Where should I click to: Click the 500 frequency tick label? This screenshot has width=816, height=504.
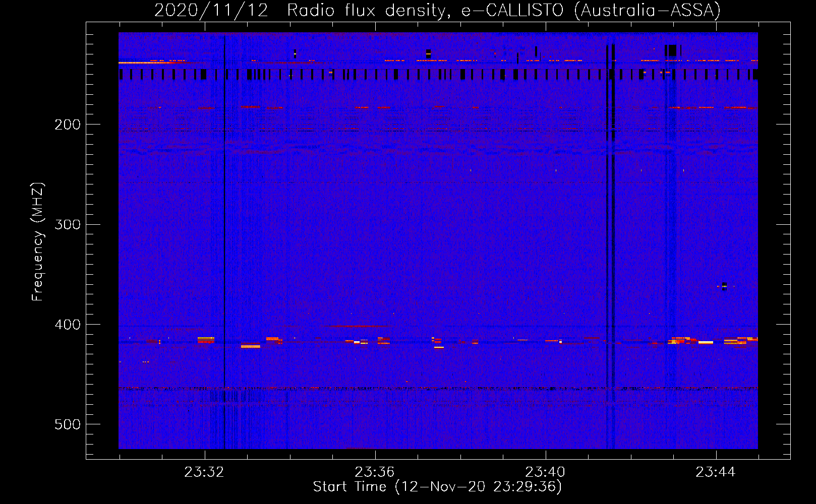[x=68, y=424]
